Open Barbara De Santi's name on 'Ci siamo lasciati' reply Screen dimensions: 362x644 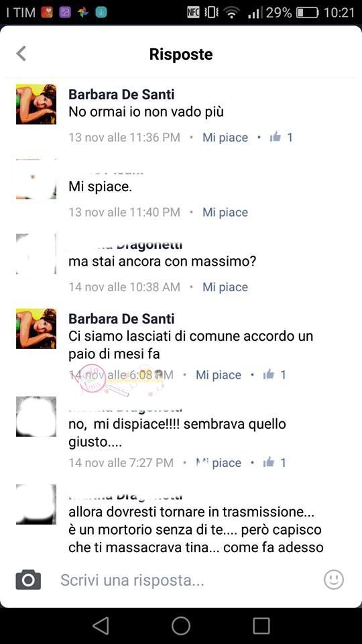[121, 318]
